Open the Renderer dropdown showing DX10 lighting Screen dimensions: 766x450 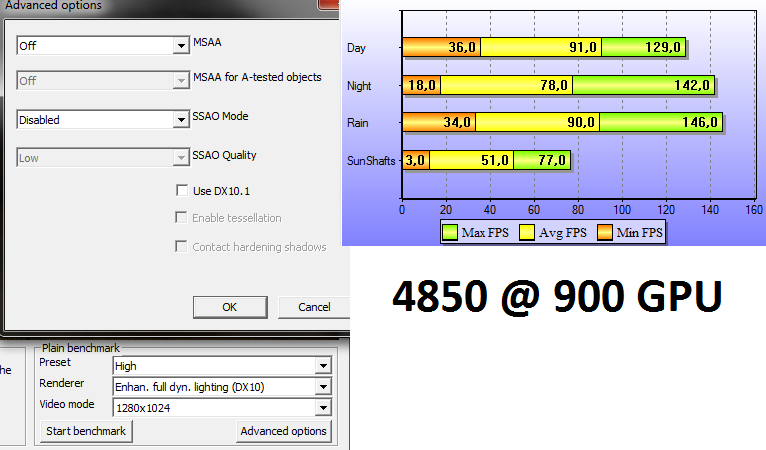[222, 387]
